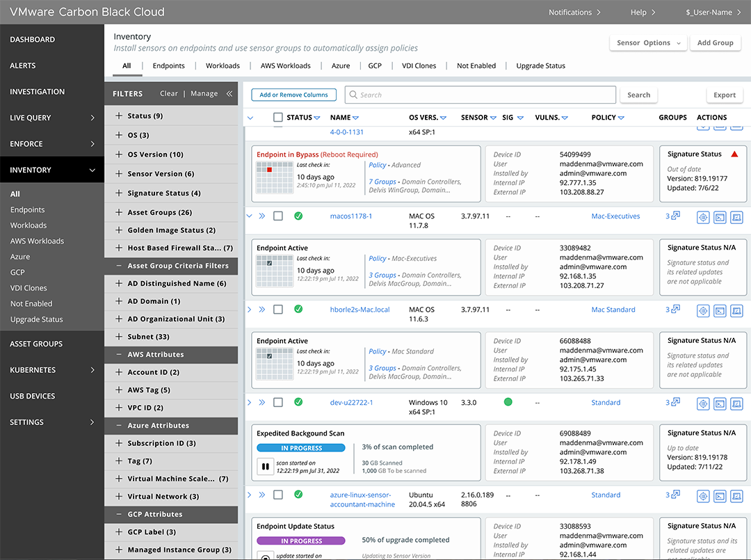This screenshot has width=751, height=560.
Task: Open the Upgrade Status tab
Action: pos(541,65)
